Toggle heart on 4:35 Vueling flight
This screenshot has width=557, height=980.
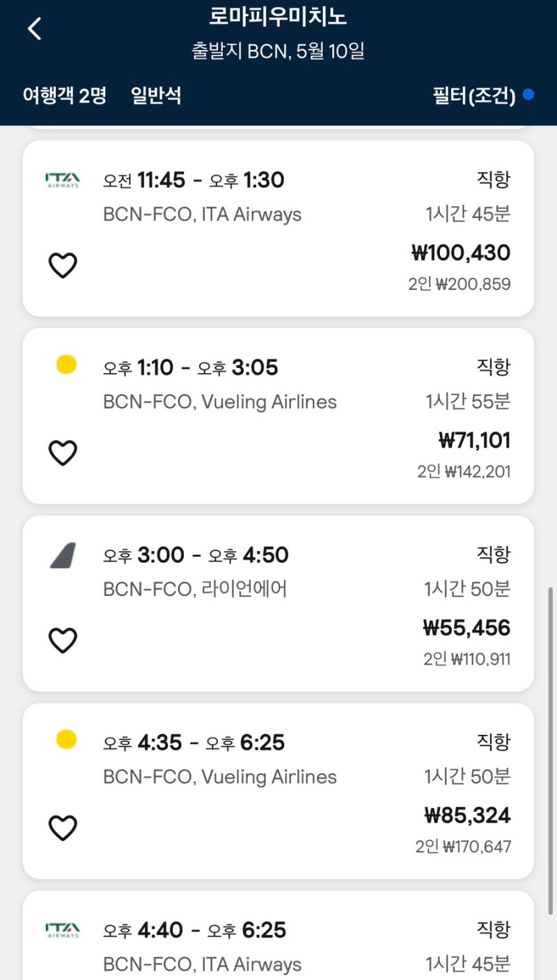click(x=63, y=828)
